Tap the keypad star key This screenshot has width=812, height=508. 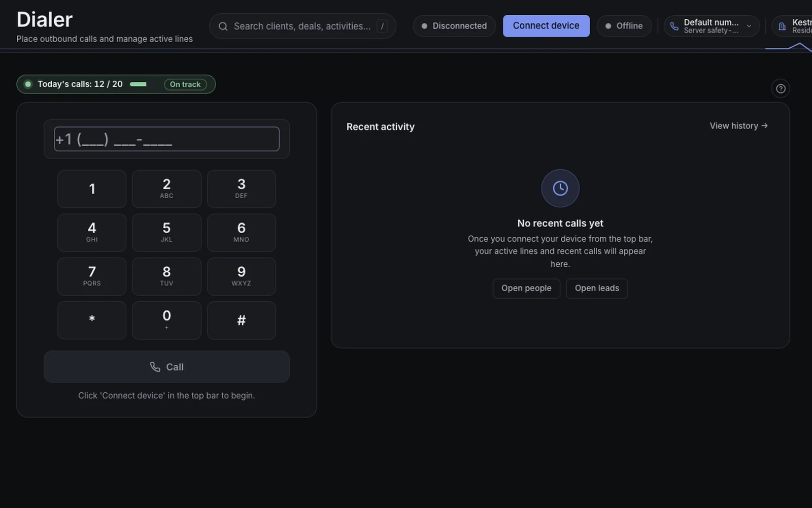click(92, 321)
